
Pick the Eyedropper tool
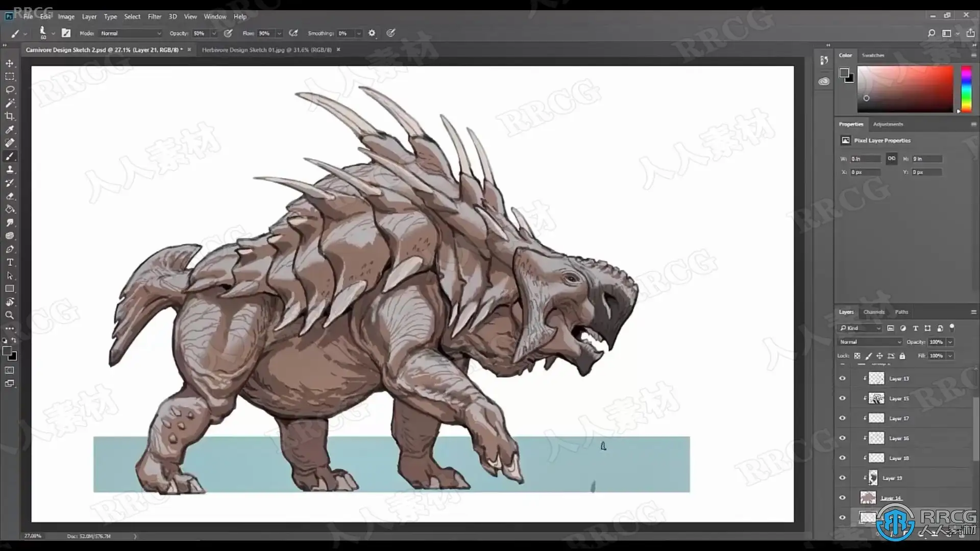10,130
